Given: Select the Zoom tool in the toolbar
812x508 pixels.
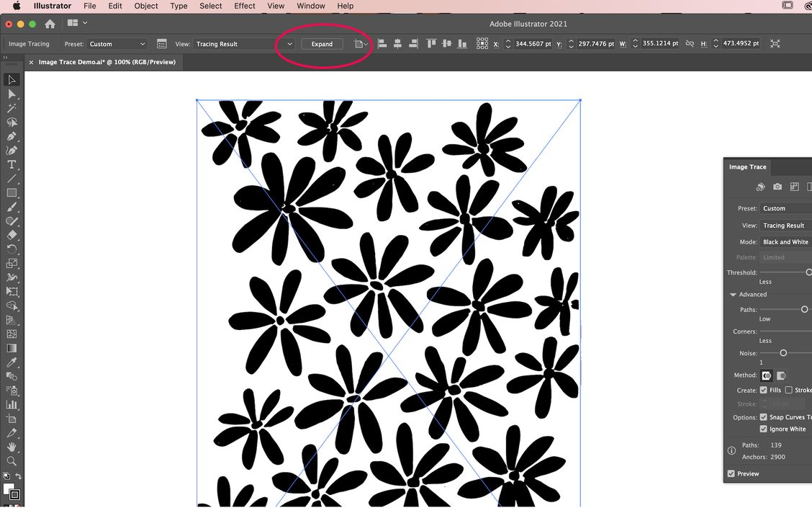Looking at the screenshot, I should pyautogui.click(x=12, y=461).
